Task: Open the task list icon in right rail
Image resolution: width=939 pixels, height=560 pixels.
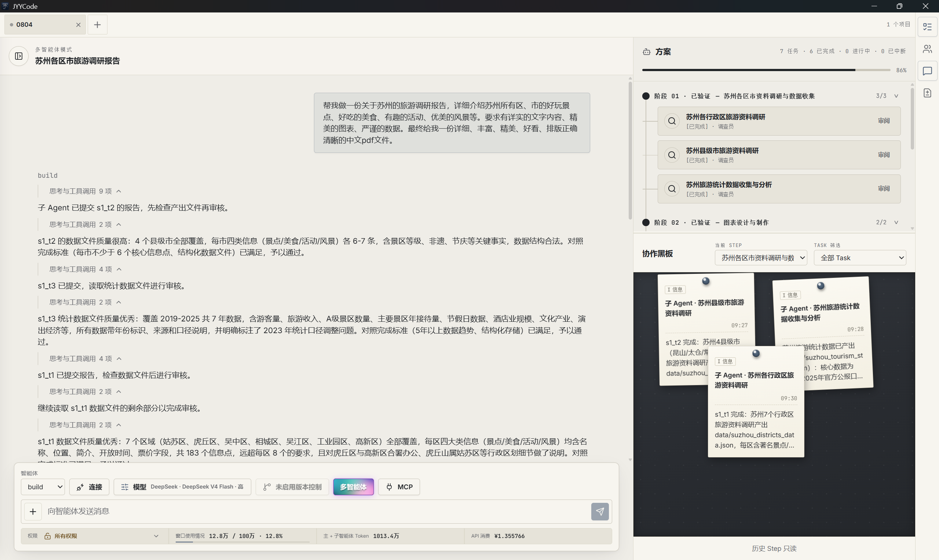Action: [927, 26]
